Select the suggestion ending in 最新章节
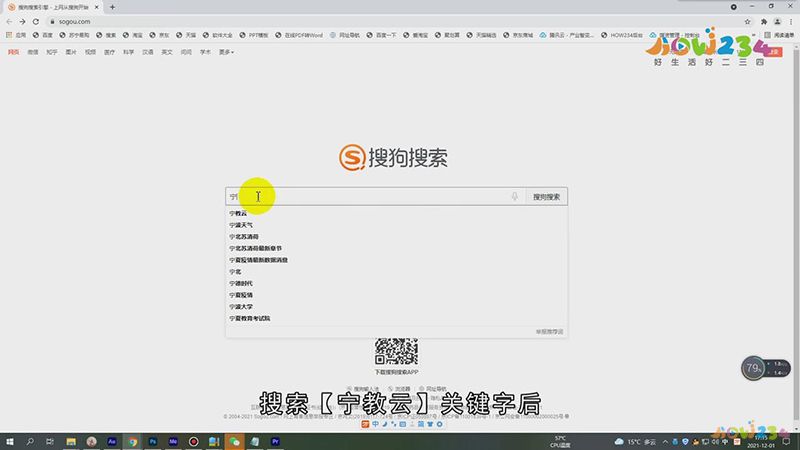The width and height of the screenshot is (800, 450). tap(256, 248)
